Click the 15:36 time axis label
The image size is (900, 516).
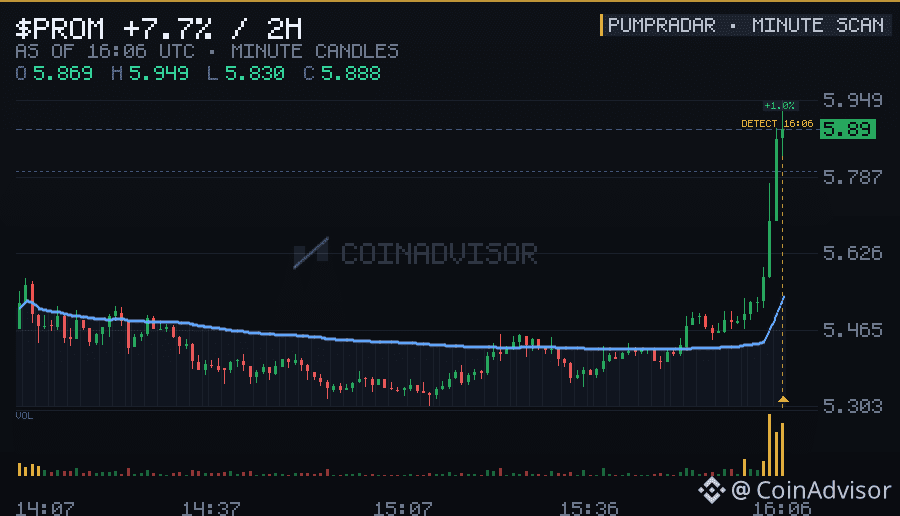(588, 509)
